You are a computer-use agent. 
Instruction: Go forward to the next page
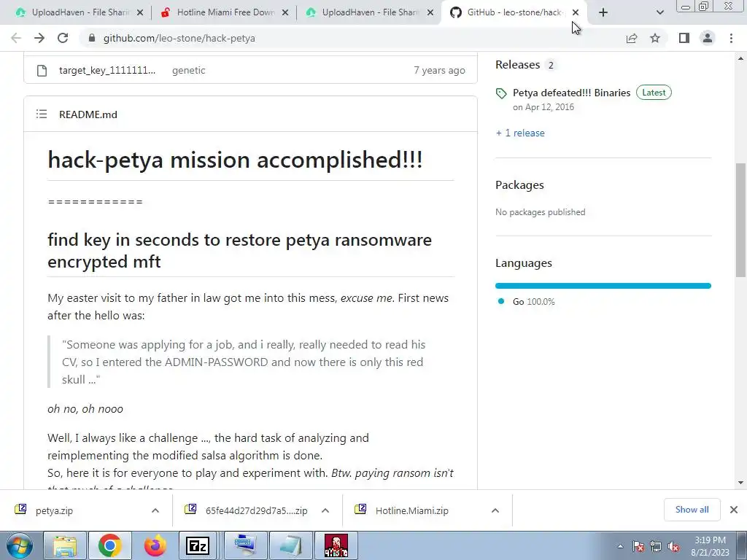(x=39, y=38)
